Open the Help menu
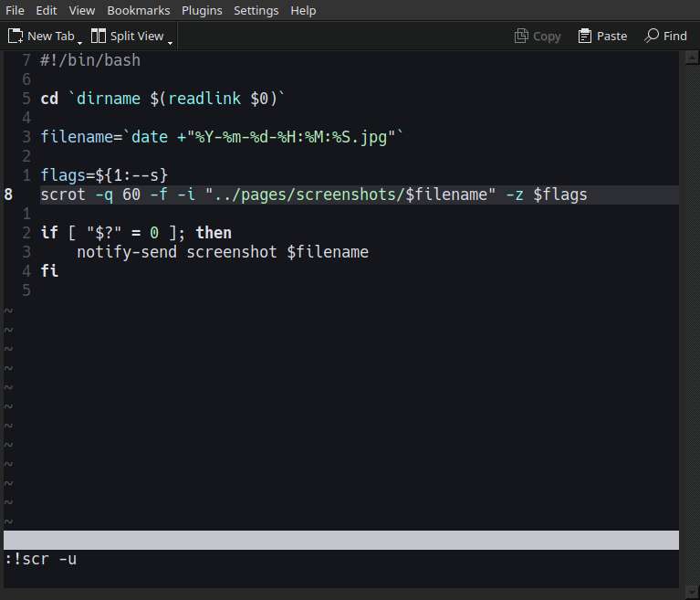Screen dimensions: 700x600 [x=303, y=10]
